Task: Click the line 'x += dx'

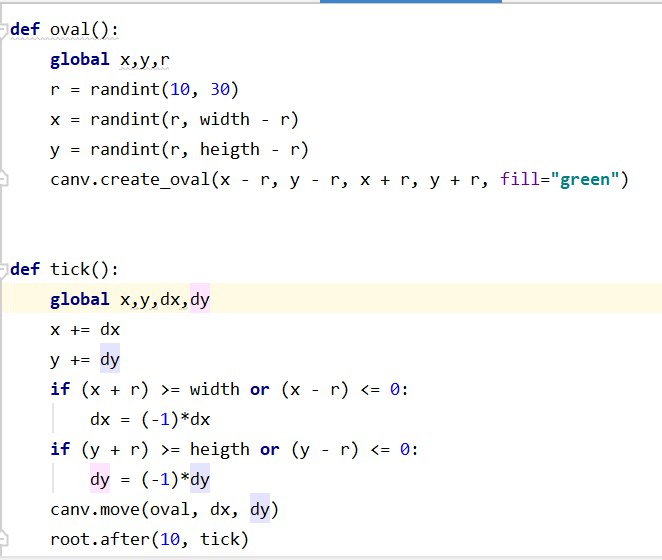Action: click(x=85, y=329)
